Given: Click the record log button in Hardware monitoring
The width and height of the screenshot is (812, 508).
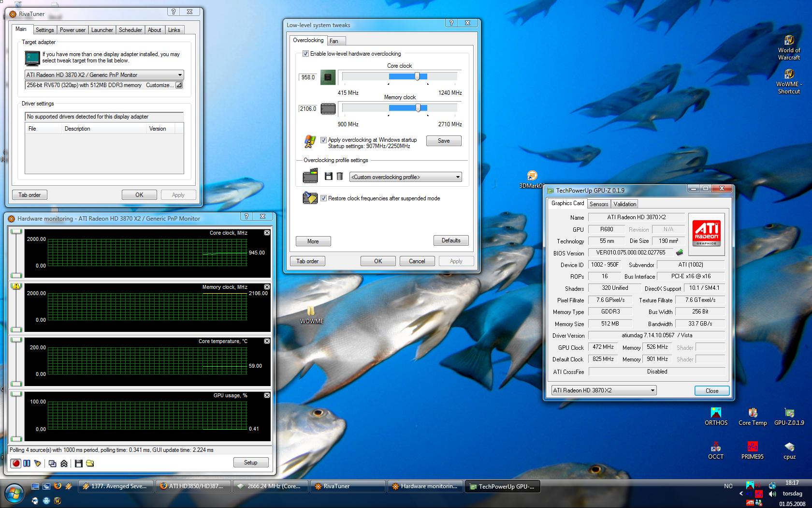Looking at the screenshot, I should point(16,463).
